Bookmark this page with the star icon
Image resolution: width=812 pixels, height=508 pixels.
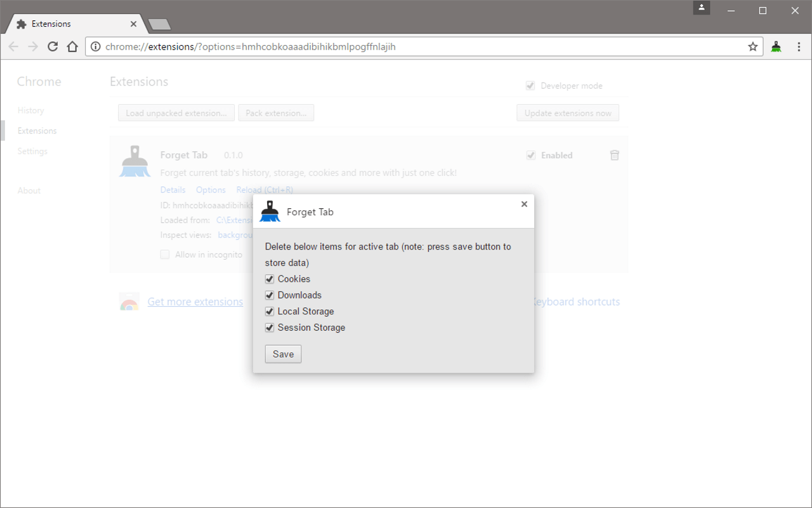pos(753,46)
